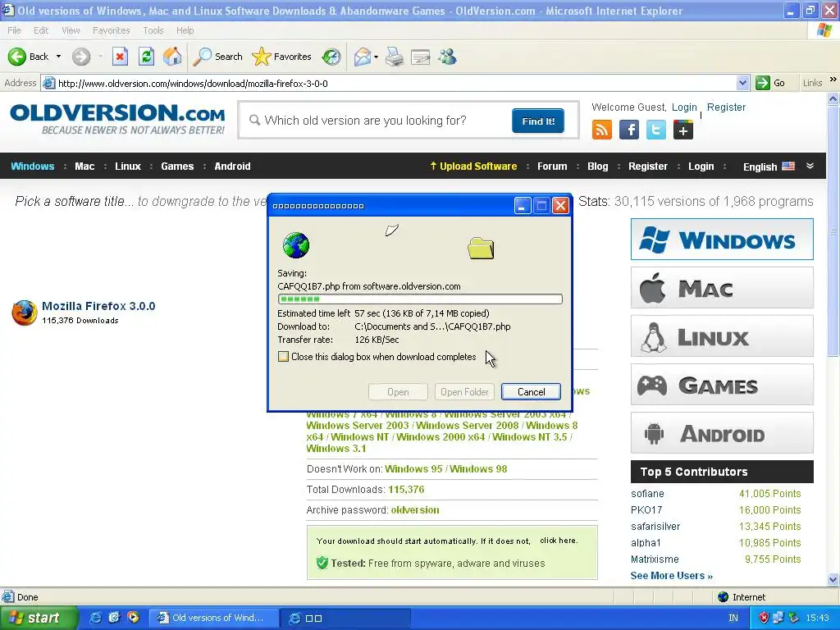
Task: Click the Forward arrow icon
Action: click(x=81, y=57)
